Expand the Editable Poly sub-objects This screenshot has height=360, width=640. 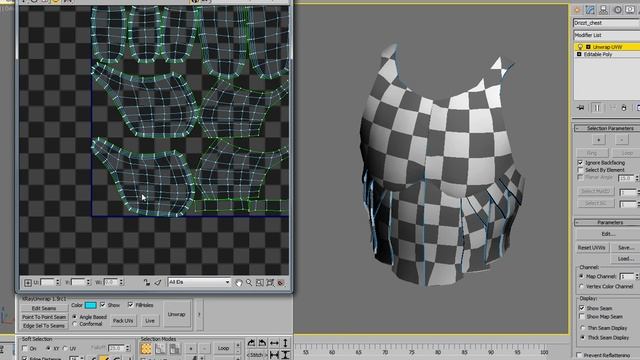pos(579,54)
